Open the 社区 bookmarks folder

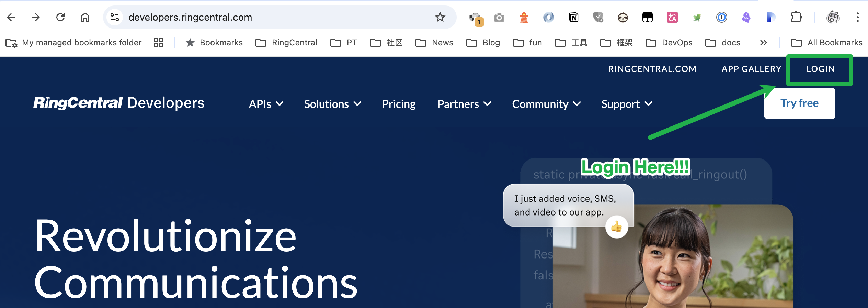(386, 43)
